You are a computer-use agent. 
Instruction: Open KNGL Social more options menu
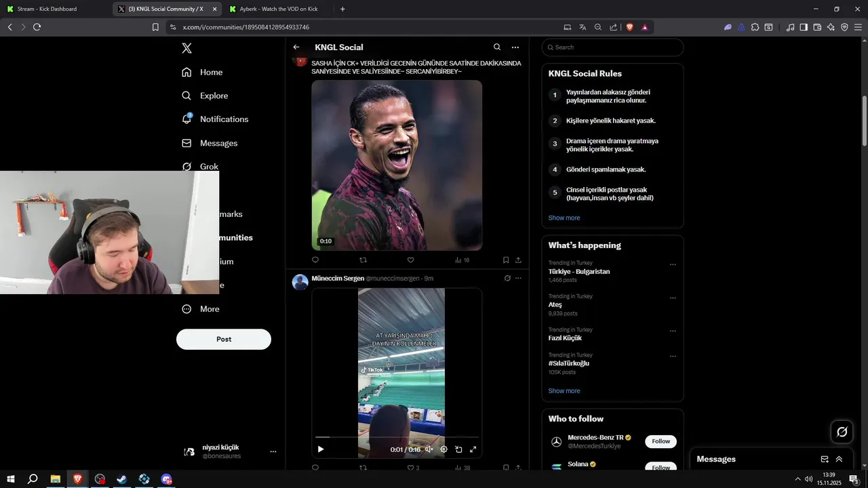pos(515,47)
